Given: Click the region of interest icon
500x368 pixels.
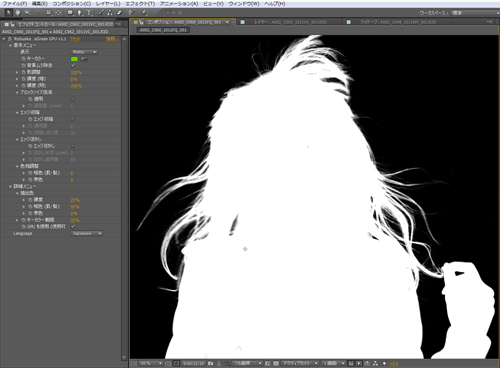Looking at the screenshot, I should (268, 363).
